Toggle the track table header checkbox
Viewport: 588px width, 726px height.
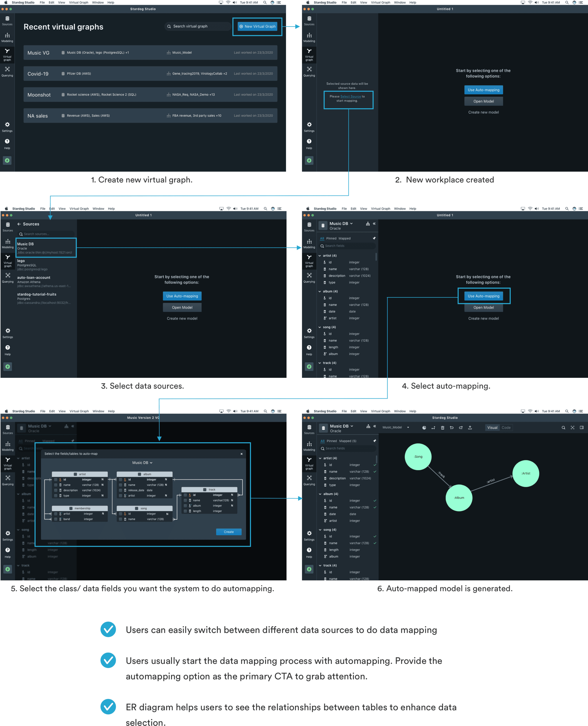tap(204, 490)
